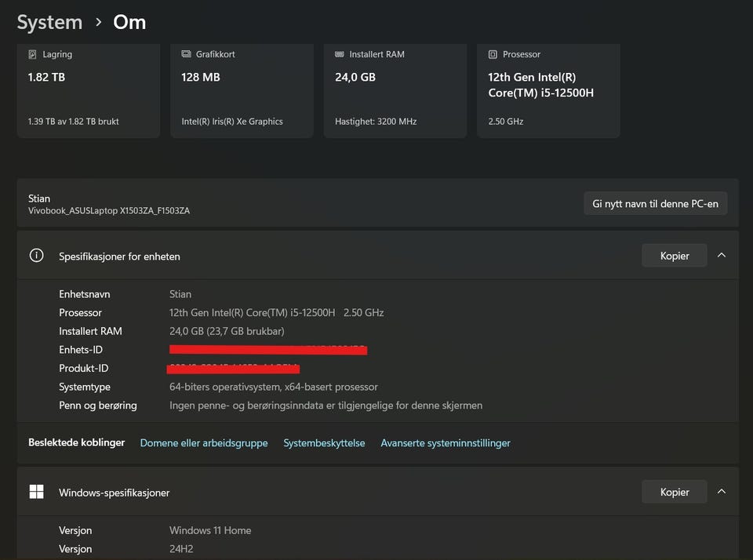Open Avanserte systeminnstillinger link

[446, 443]
